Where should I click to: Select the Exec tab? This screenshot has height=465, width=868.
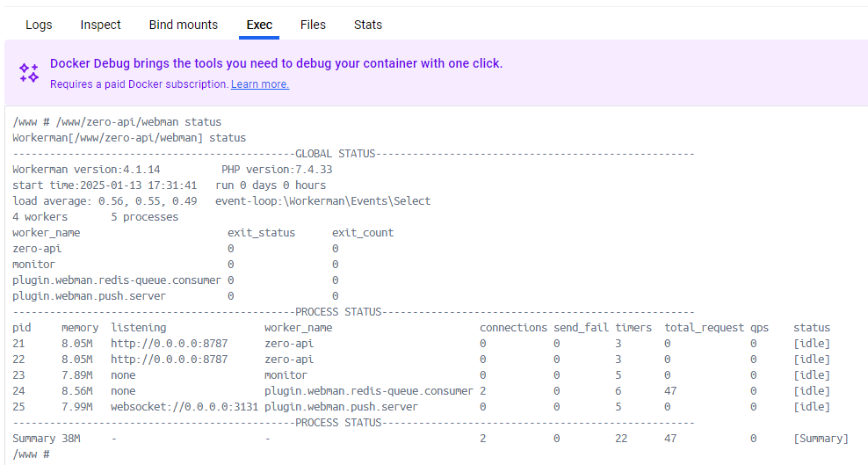(259, 25)
